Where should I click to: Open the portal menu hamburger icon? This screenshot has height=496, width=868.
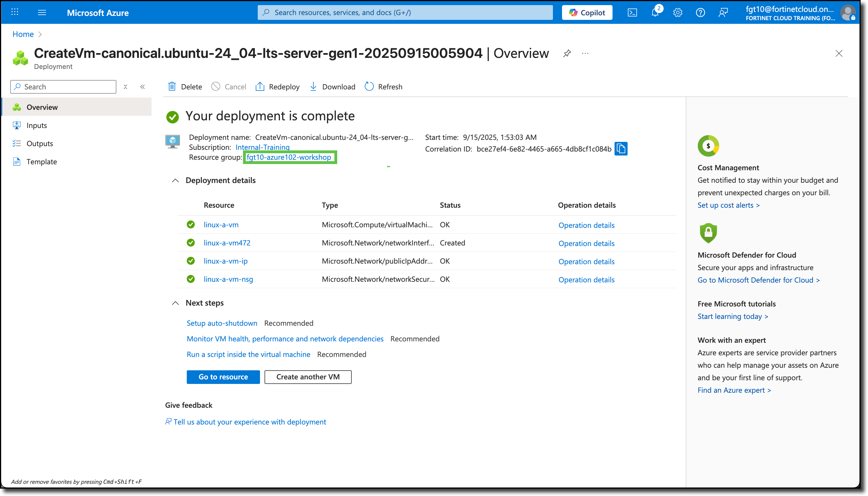(42, 12)
